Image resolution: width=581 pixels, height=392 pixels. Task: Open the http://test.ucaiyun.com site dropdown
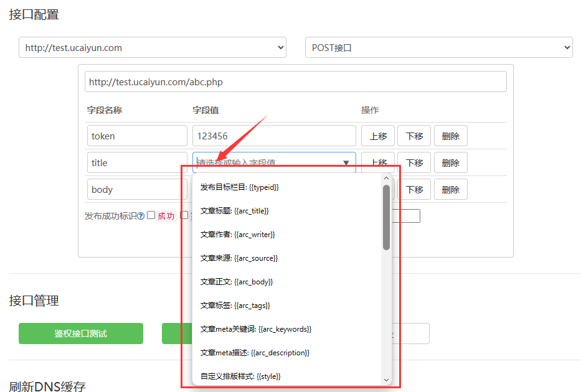point(153,47)
